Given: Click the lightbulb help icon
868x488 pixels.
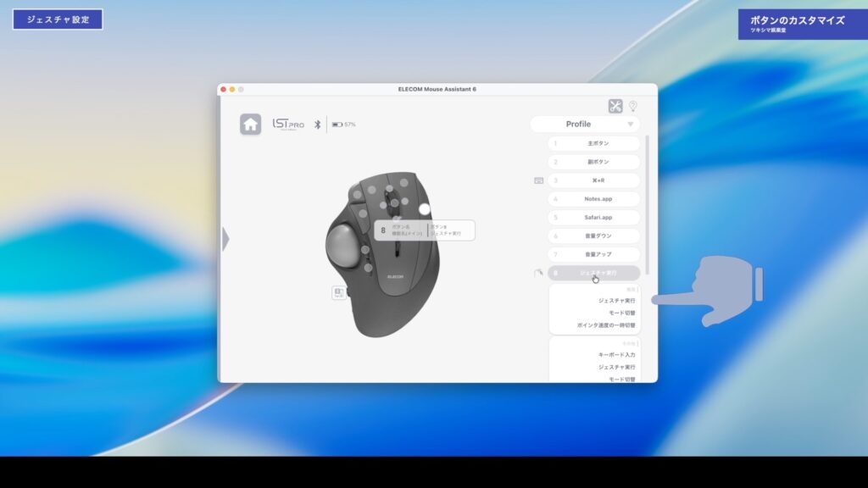Looking at the screenshot, I should point(632,106).
